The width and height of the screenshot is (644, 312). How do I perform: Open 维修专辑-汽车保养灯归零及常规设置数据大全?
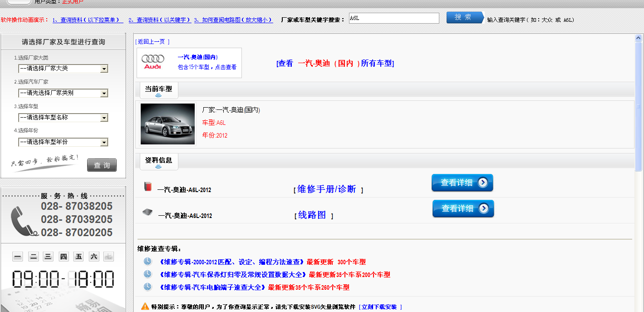point(233,275)
